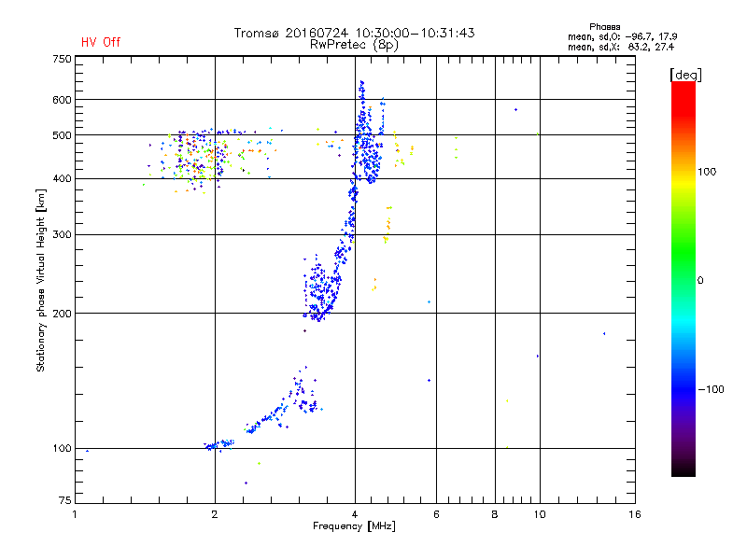Click the y-axis tick label '75'
Image resolution: width=747 pixels, height=560 pixels.
65,500
